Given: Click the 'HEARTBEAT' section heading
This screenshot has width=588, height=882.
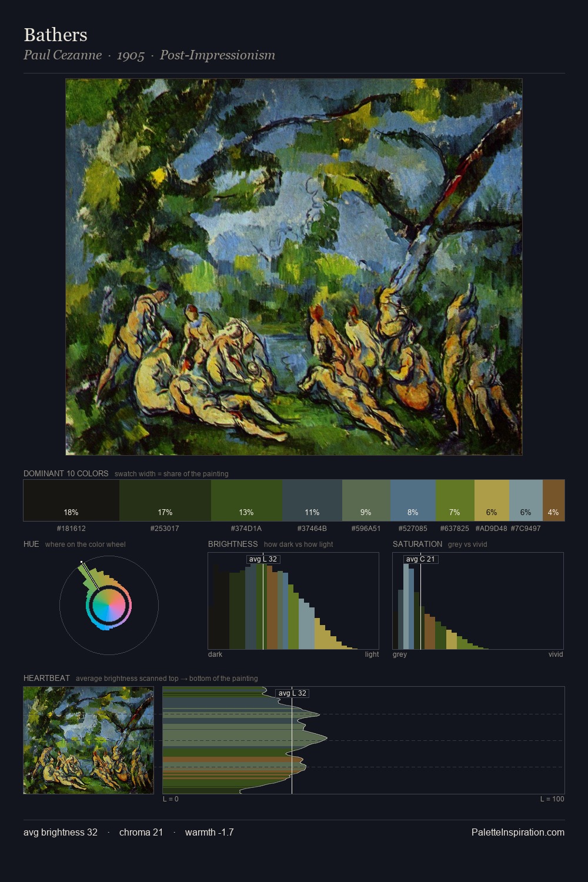Looking at the screenshot, I should [46, 678].
